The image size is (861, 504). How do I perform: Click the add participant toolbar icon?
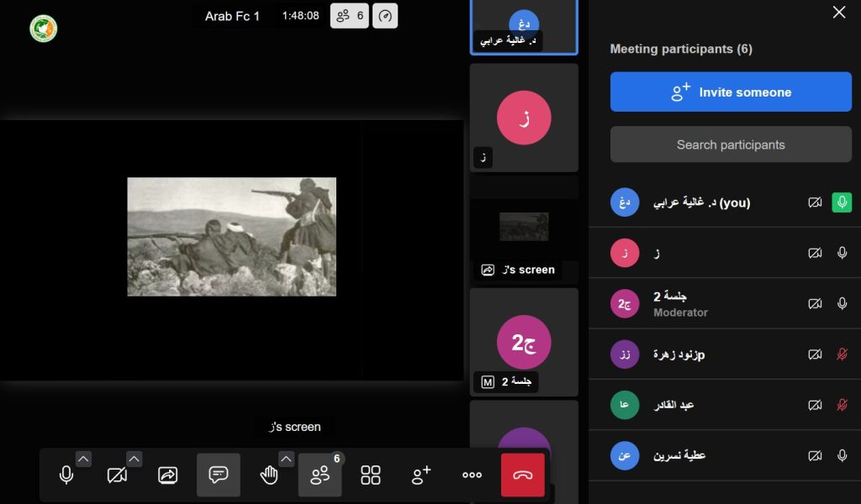coord(421,475)
